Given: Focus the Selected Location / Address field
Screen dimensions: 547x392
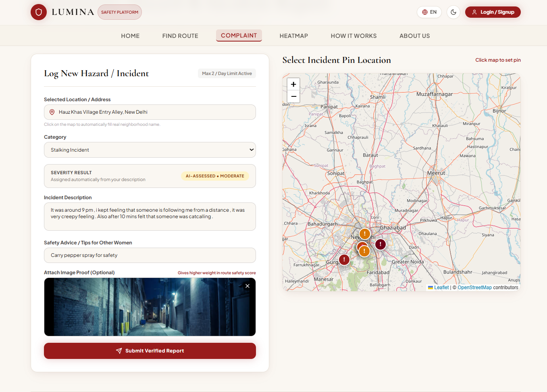Looking at the screenshot, I should [150, 112].
